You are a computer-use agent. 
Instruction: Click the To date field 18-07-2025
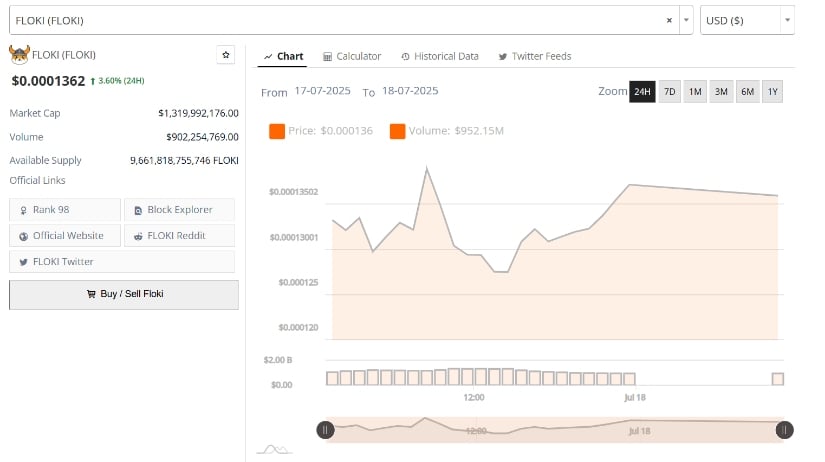410,91
